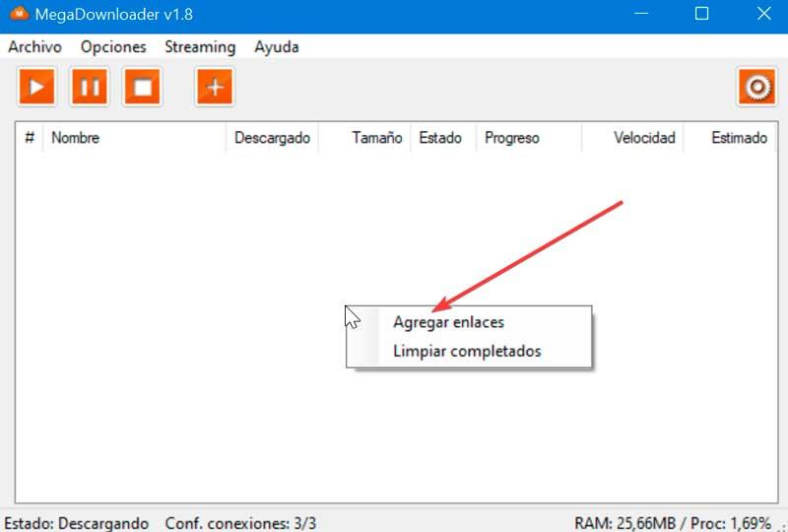
Task: Pause downloads using the pause icon
Action: tap(90, 87)
